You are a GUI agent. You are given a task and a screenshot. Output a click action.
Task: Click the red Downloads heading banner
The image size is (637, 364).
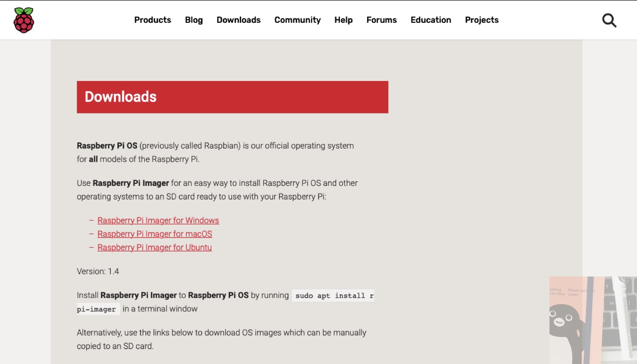pos(232,97)
